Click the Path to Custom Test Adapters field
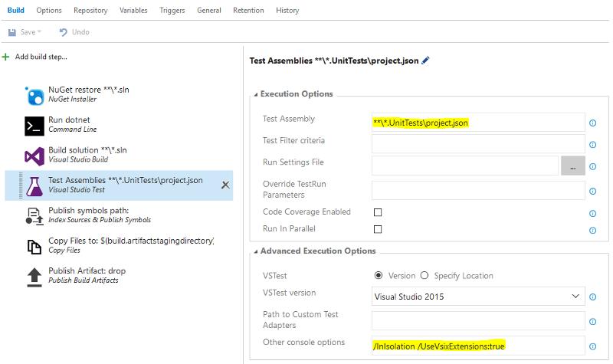 [x=478, y=321]
